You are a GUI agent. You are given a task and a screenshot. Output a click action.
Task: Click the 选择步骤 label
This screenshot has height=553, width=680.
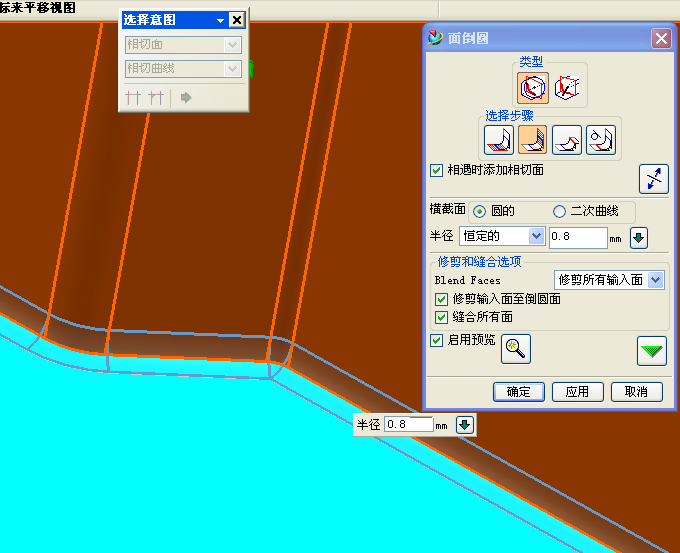pyautogui.click(x=509, y=116)
